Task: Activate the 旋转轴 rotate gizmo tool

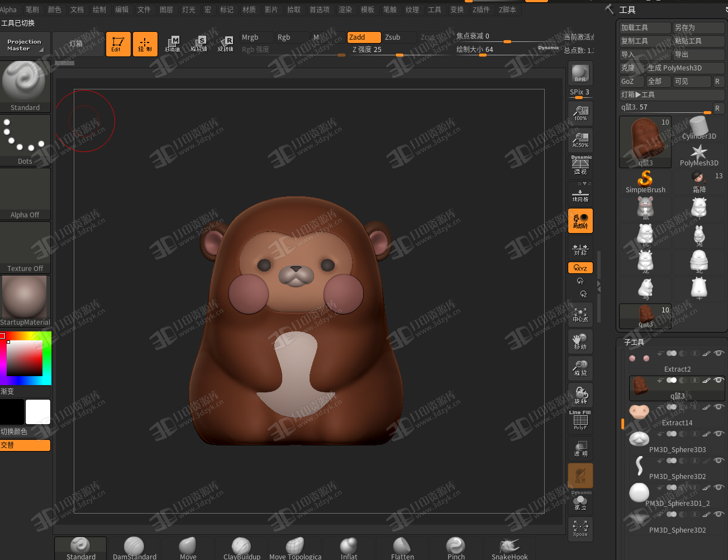Action: point(226,44)
